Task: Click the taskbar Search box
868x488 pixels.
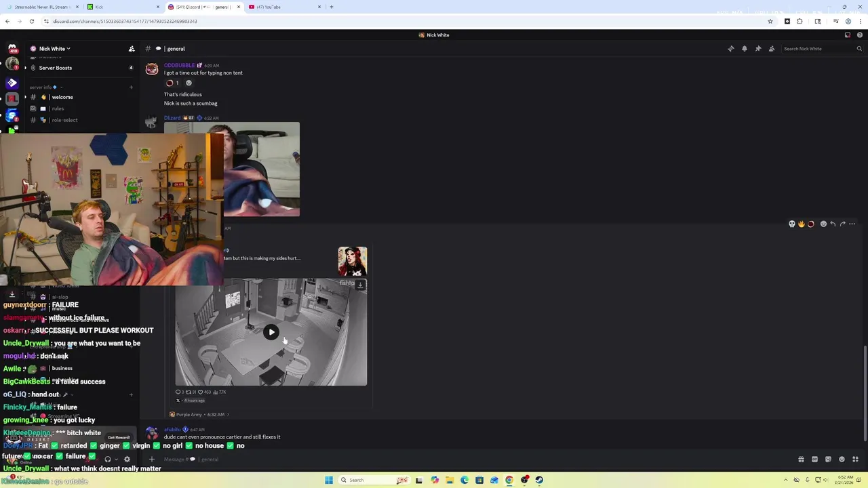Action: tap(374, 480)
